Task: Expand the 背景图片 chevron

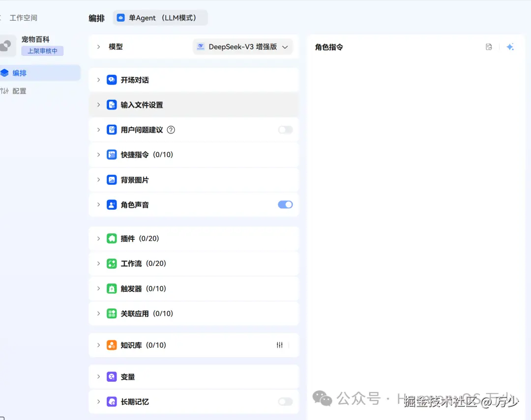Action: pyautogui.click(x=98, y=180)
